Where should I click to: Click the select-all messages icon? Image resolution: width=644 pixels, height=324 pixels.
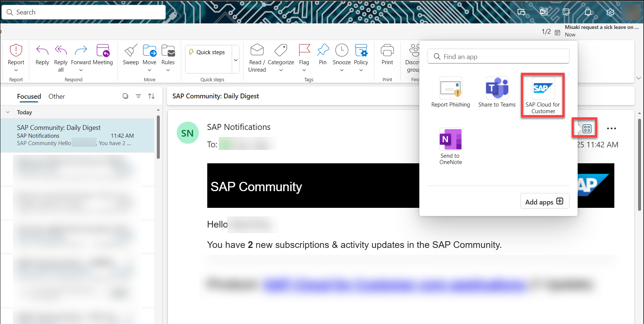[x=125, y=96]
